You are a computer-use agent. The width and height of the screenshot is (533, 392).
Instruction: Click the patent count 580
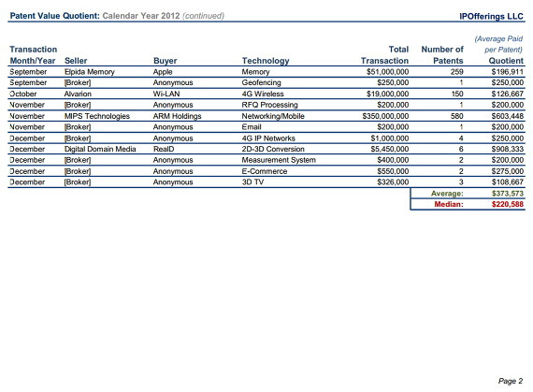[x=457, y=116]
